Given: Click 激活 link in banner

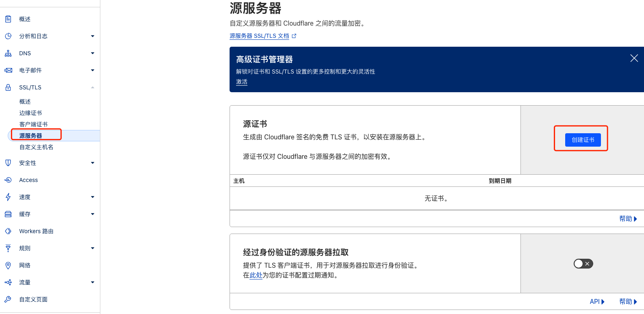Looking at the screenshot, I should 242,82.
